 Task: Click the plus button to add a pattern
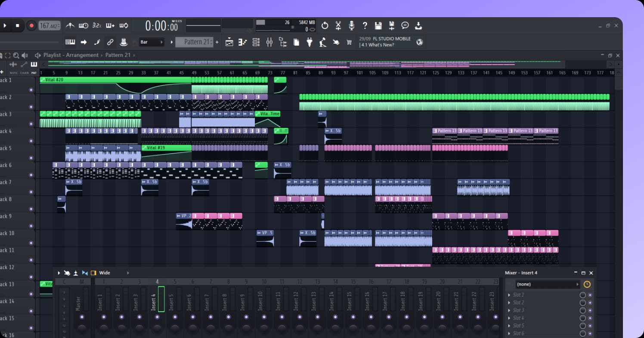point(217,42)
